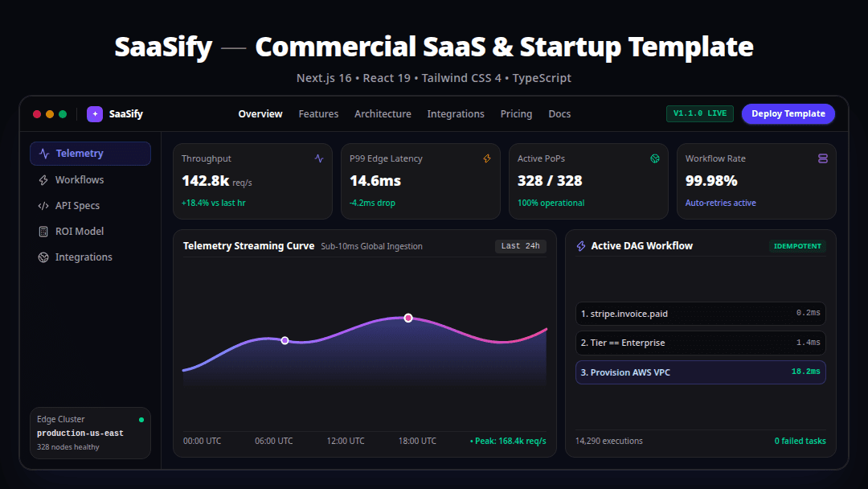Click the 0 failed tasks text
Viewport: 868px width, 489px height.
800,441
